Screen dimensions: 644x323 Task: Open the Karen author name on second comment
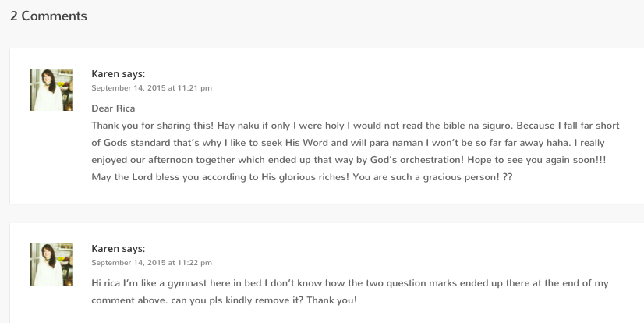(x=105, y=249)
